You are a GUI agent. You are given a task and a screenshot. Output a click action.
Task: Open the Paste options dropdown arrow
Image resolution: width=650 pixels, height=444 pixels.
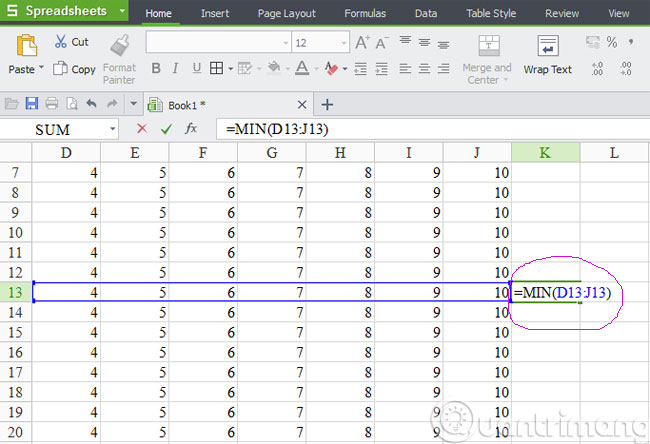pyautogui.click(x=41, y=68)
